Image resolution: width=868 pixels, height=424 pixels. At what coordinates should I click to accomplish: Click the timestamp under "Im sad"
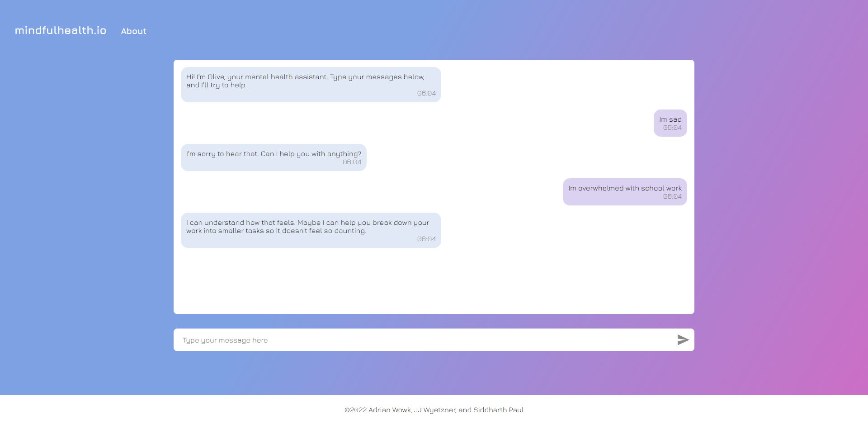pos(672,128)
